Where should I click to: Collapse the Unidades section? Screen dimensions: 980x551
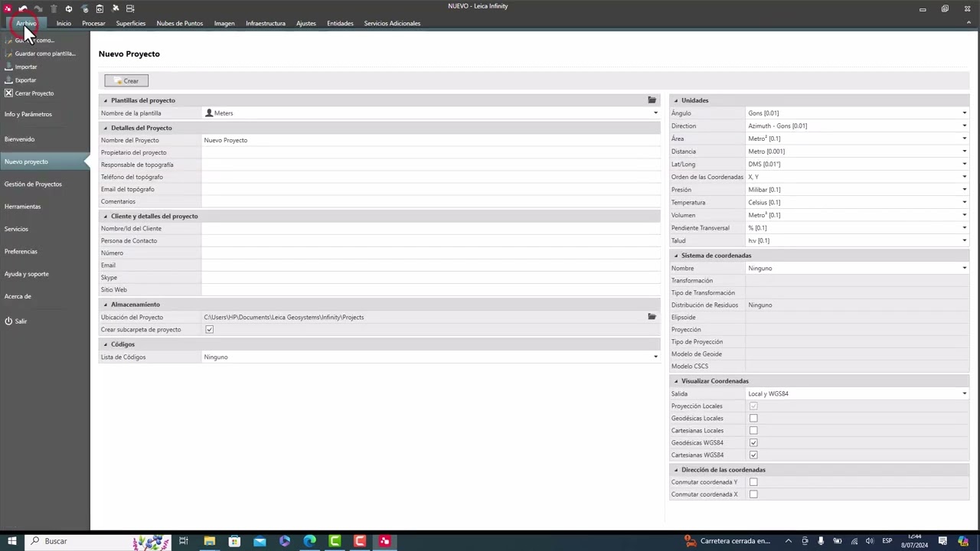point(675,100)
